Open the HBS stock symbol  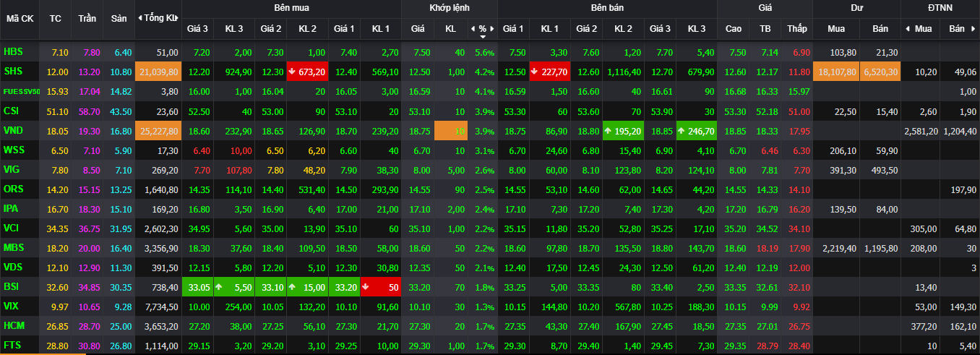pyautogui.click(x=13, y=52)
